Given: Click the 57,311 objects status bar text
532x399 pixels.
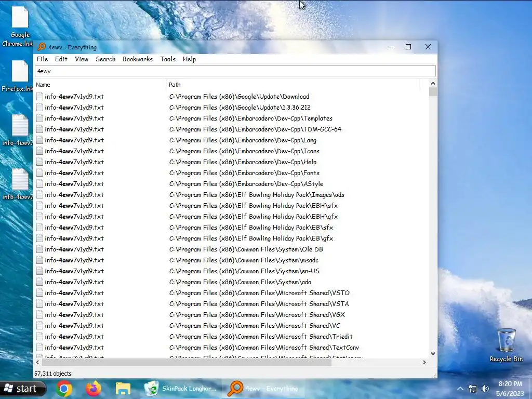Looking at the screenshot, I should click(53, 374).
